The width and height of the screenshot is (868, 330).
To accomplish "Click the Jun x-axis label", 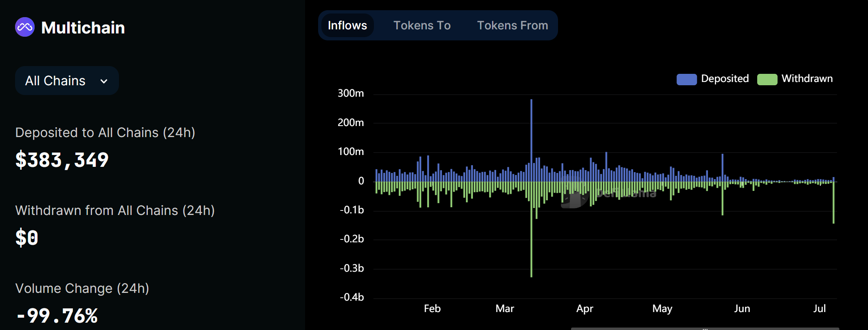I will (x=742, y=308).
